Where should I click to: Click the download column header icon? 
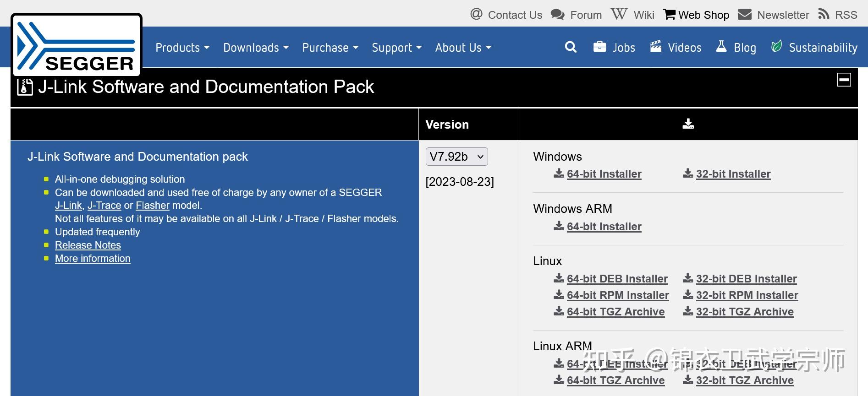[x=688, y=124]
